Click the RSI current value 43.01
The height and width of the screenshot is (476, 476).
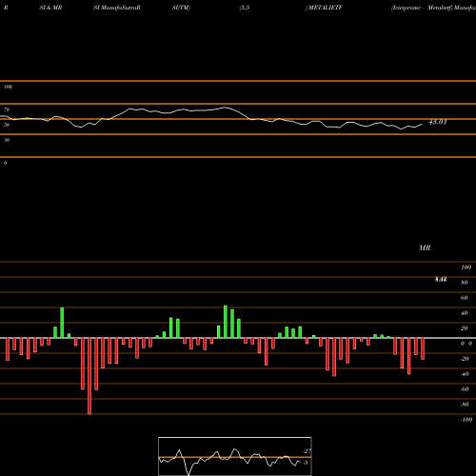click(x=438, y=122)
